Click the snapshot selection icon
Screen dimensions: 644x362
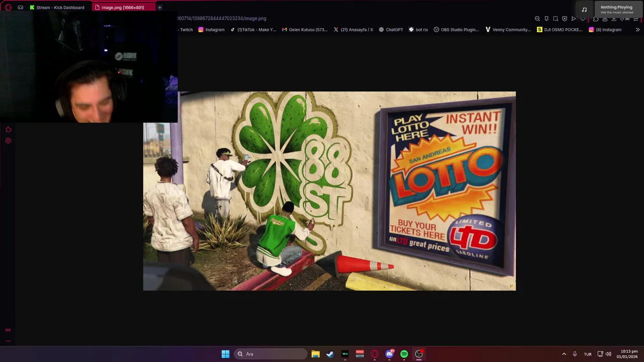(555, 19)
